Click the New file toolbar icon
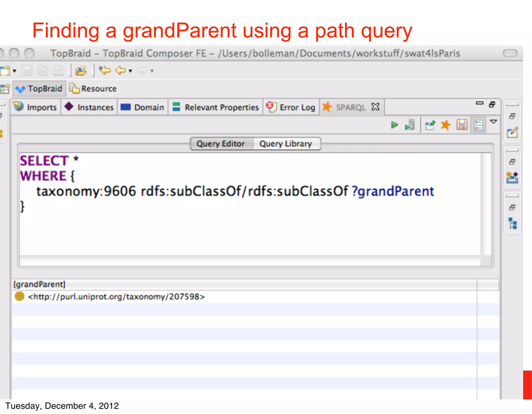Viewport: 532px width, 414px height. point(5,70)
